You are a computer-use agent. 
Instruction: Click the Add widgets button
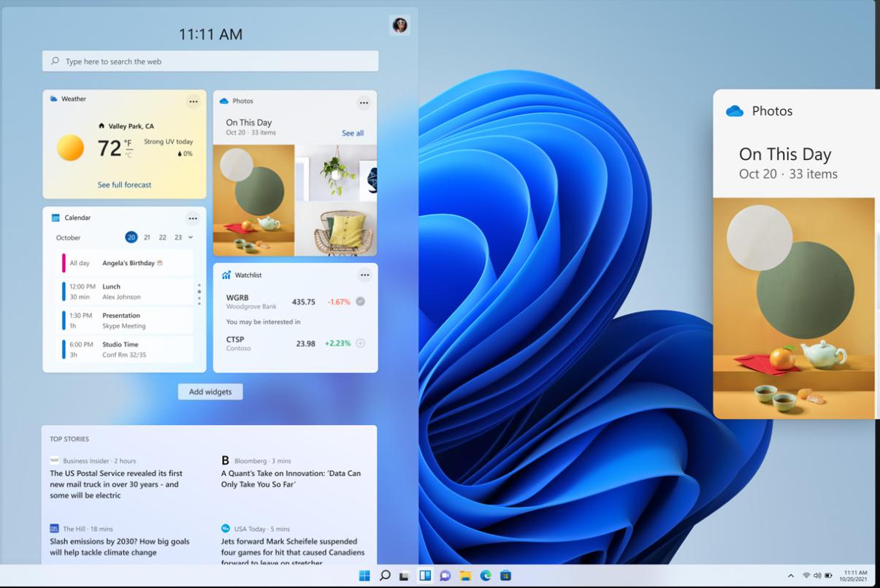click(210, 392)
